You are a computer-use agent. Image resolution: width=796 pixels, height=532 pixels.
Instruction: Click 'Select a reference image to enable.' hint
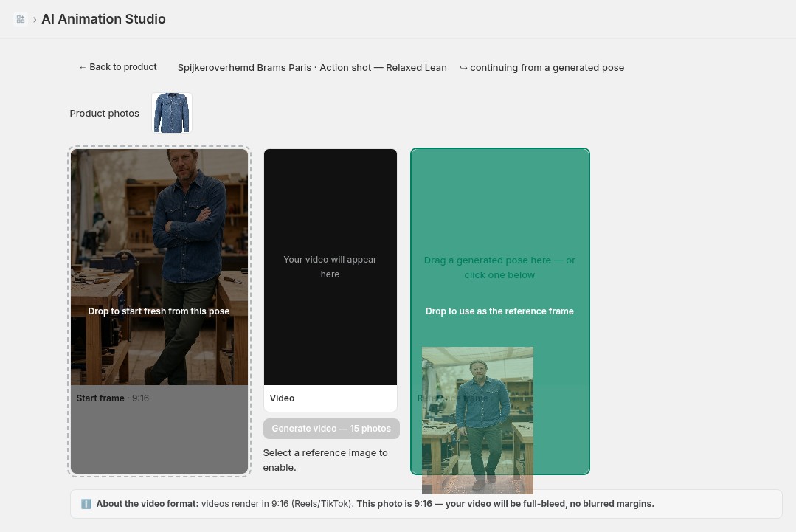(x=325, y=460)
